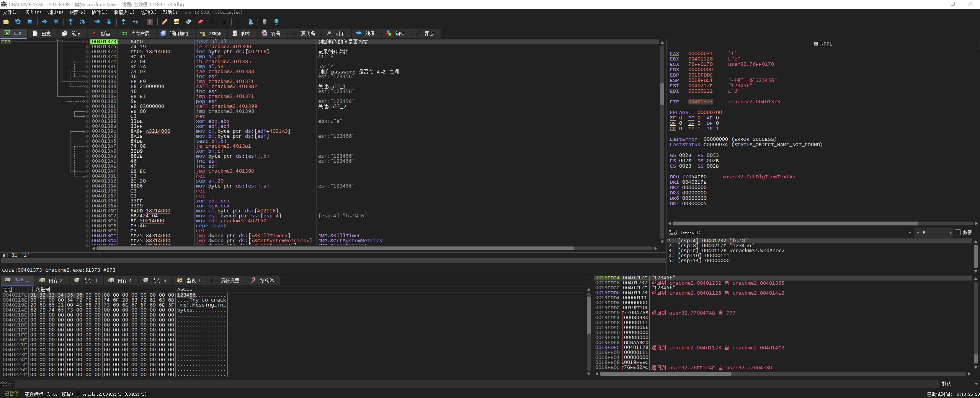This screenshot has width=980, height=398.
Task: Click the disassembly horizontal scrollbar
Action: 335,248
